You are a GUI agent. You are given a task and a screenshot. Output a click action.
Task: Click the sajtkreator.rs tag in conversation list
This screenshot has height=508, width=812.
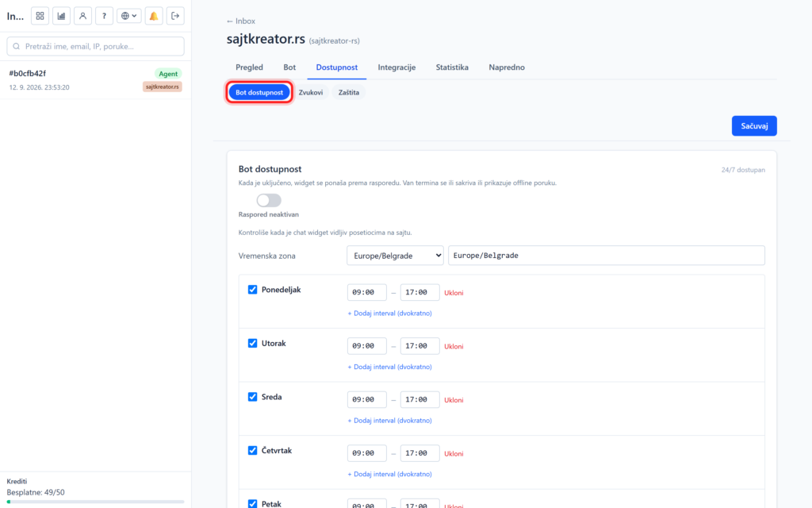(x=162, y=87)
